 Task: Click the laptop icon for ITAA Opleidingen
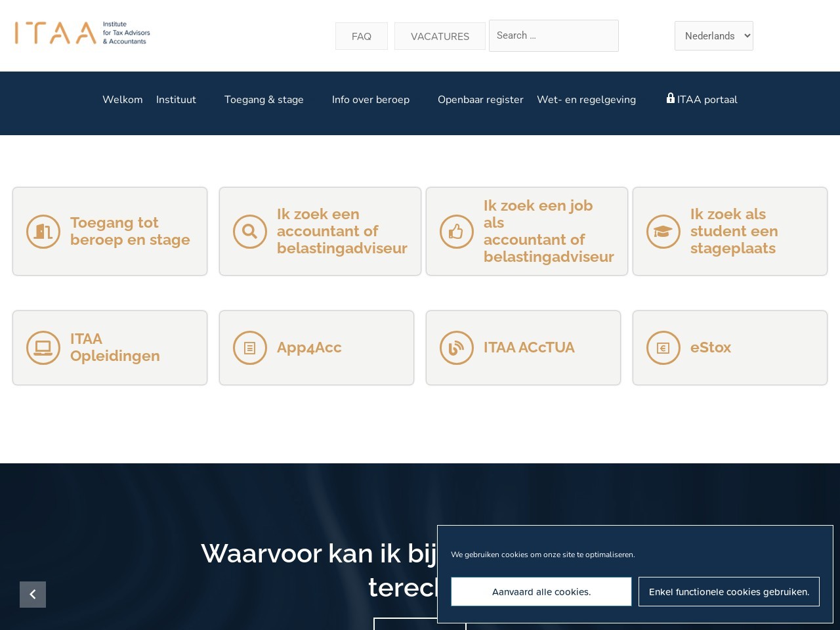pos(43,348)
